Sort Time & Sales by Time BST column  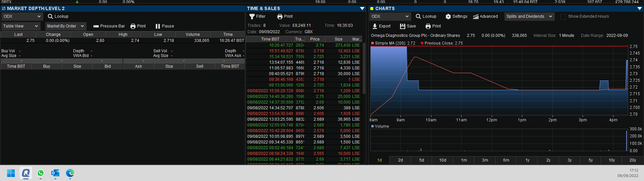pyautogui.click(x=270, y=39)
